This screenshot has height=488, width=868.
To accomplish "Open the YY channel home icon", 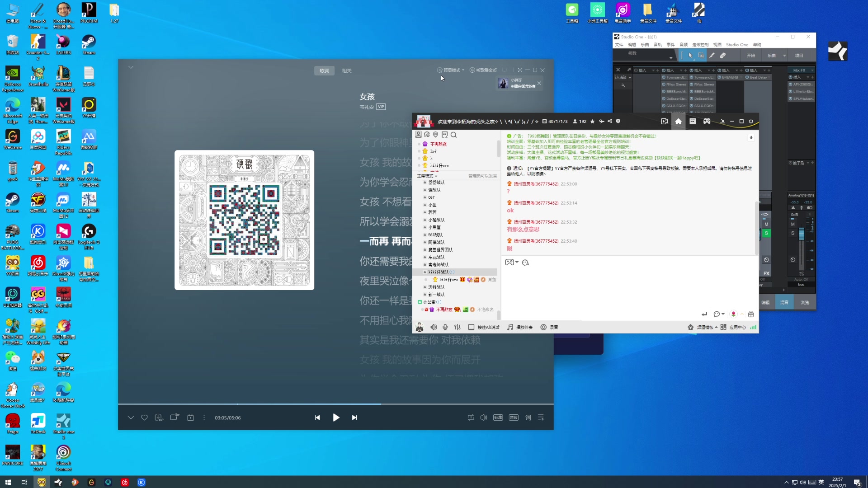I will tap(678, 121).
